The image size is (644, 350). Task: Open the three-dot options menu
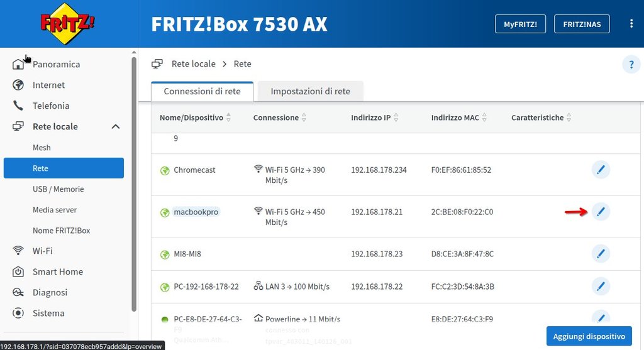(x=631, y=23)
